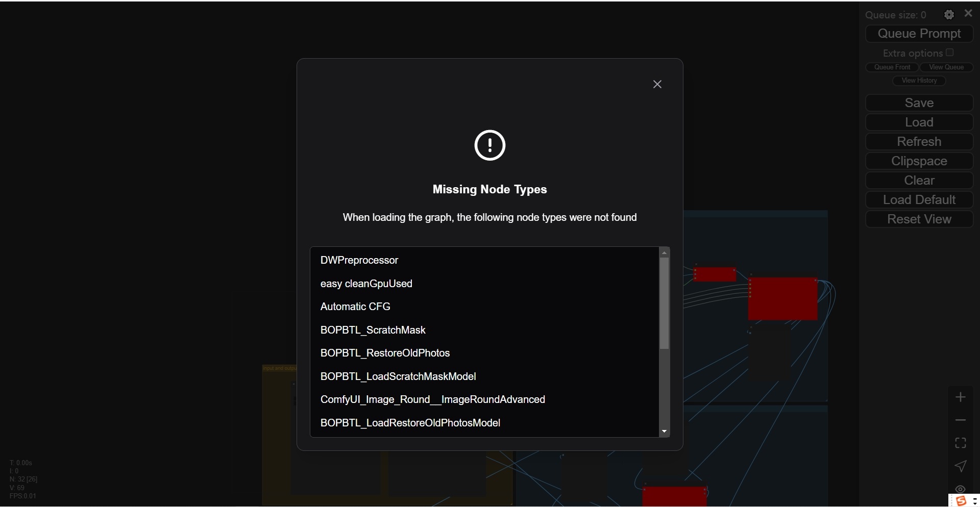Open the Clipspace button

pos(919,161)
